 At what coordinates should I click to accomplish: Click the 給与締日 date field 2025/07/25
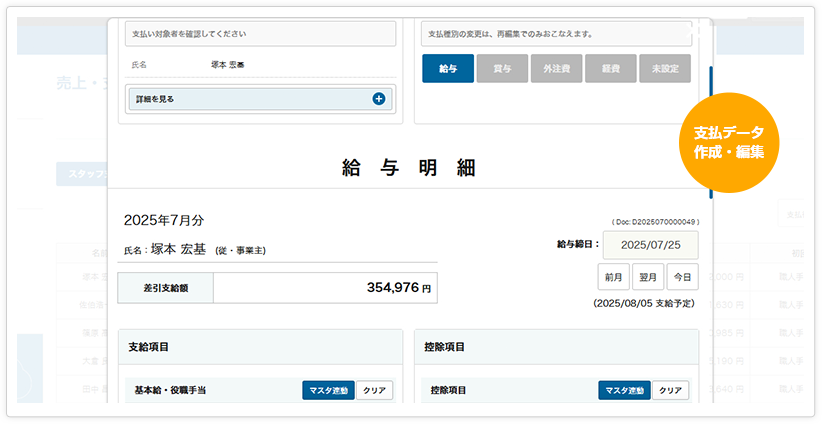click(x=651, y=245)
